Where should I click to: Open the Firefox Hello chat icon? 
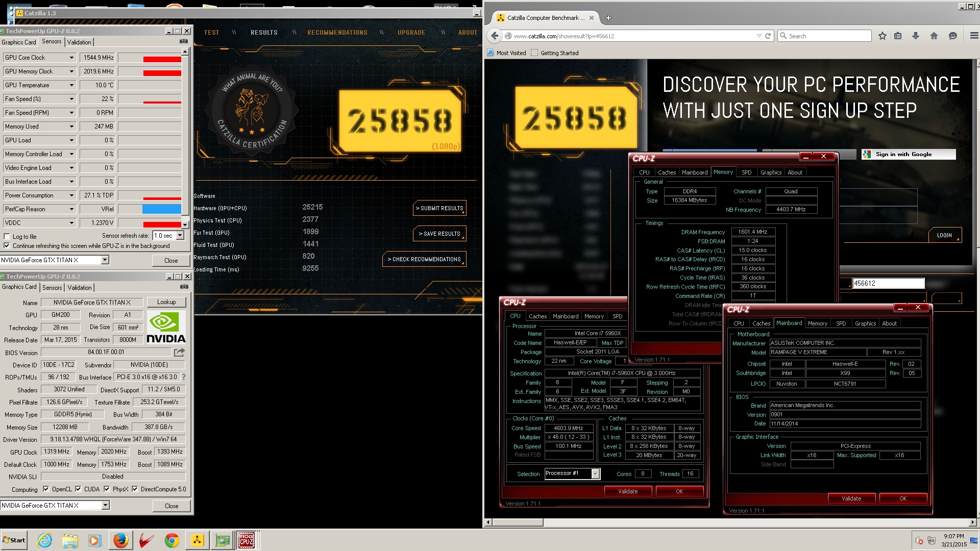(952, 36)
